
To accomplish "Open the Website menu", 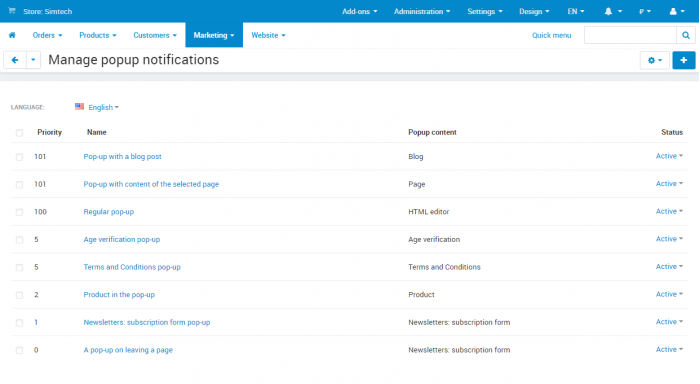I will tap(268, 35).
